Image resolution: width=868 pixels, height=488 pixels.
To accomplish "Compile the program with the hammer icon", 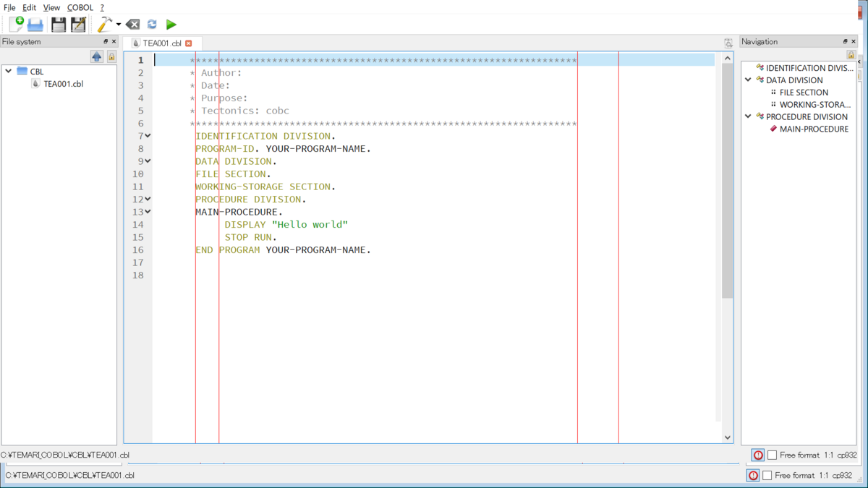I will pos(106,25).
